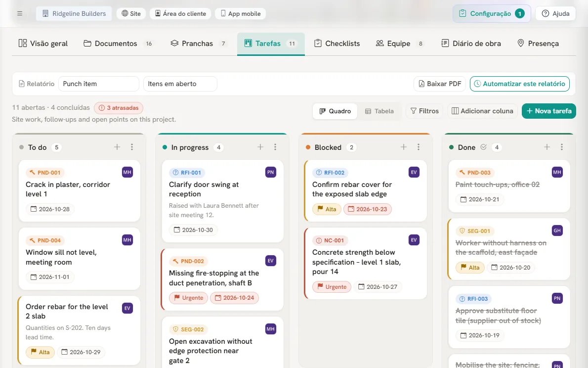
Task: Open Área do cliente in top bar
Action: click(180, 13)
